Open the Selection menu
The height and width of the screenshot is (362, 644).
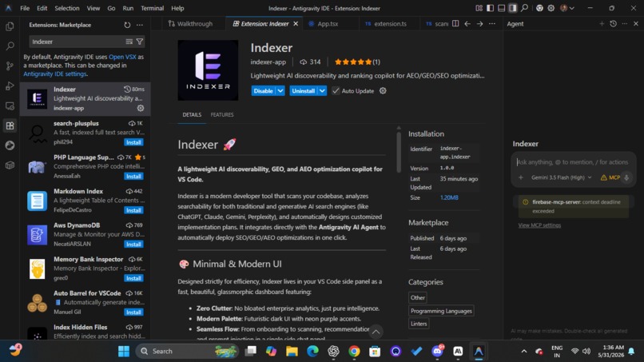67,8
